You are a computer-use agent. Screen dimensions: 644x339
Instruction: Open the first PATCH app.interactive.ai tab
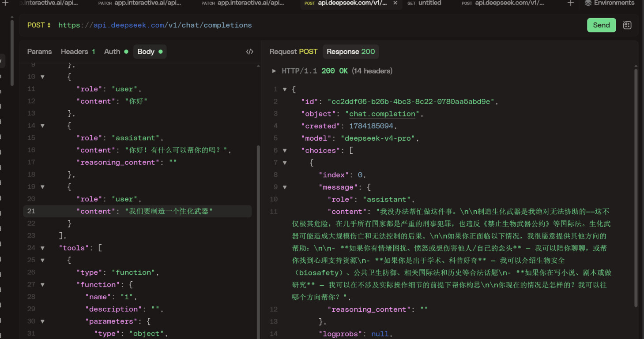tap(139, 3)
